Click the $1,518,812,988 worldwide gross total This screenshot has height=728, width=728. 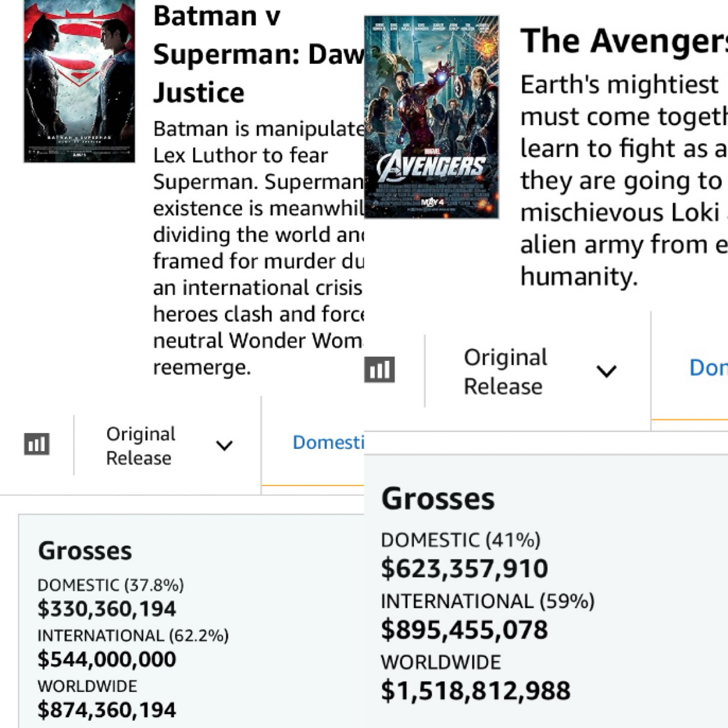coord(475,691)
